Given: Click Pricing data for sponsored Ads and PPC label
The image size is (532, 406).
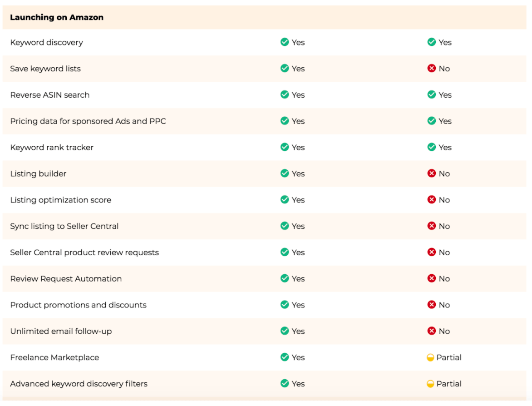Looking at the screenshot, I should point(88,121).
